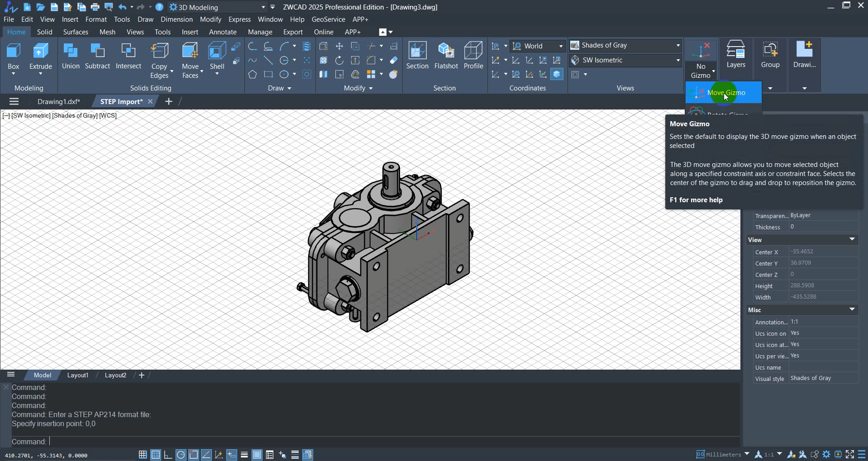The image size is (868, 461).
Task: Click the [Shades of Gray] viewport label
Action: point(75,116)
